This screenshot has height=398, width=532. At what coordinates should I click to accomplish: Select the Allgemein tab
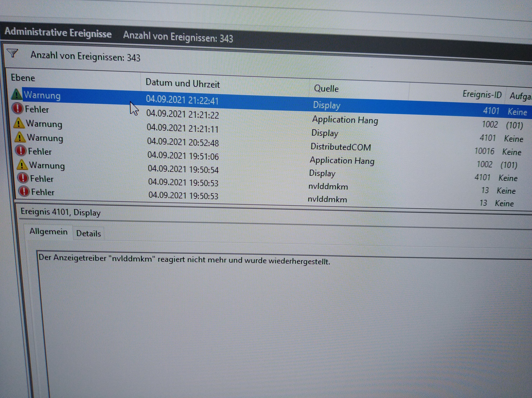(x=48, y=232)
